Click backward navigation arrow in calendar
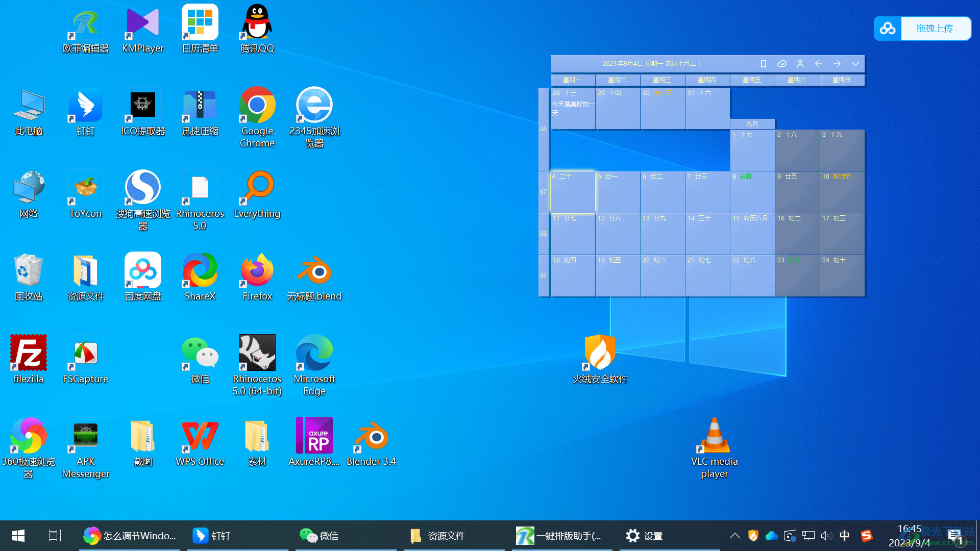Screen dimensions: 980x551 (x=818, y=63)
